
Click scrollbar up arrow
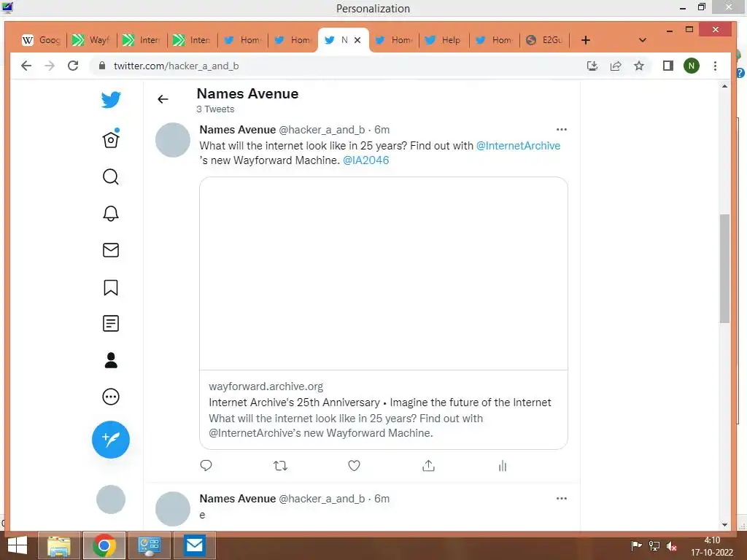click(724, 86)
